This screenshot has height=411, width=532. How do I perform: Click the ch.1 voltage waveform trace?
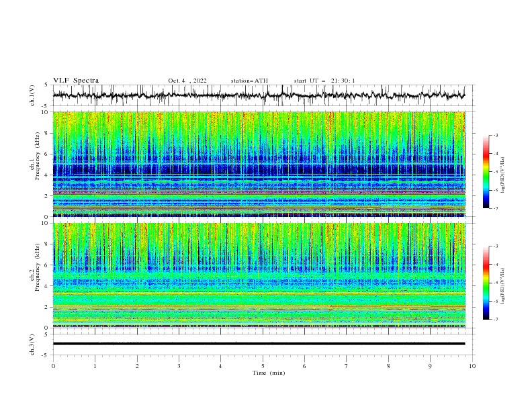(x=259, y=95)
